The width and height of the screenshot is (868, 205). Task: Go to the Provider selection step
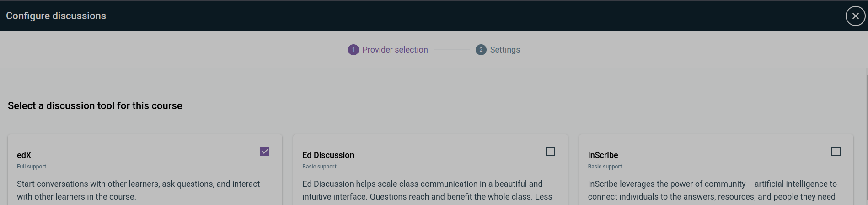(395, 50)
